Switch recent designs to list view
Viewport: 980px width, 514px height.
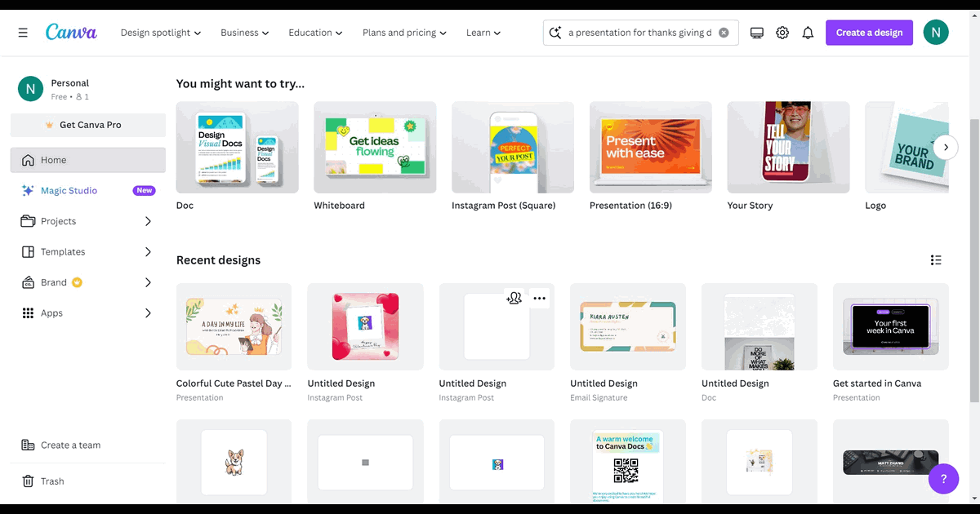936,260
